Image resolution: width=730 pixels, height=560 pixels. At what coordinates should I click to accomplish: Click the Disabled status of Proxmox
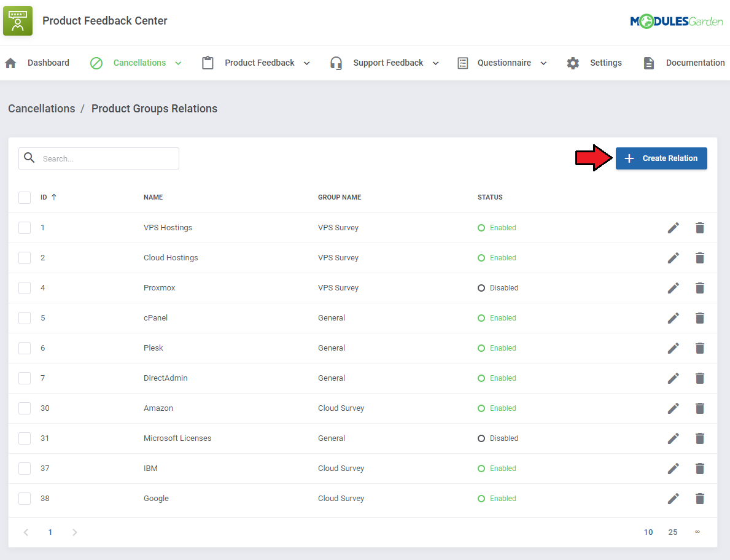tap(498, 288)
